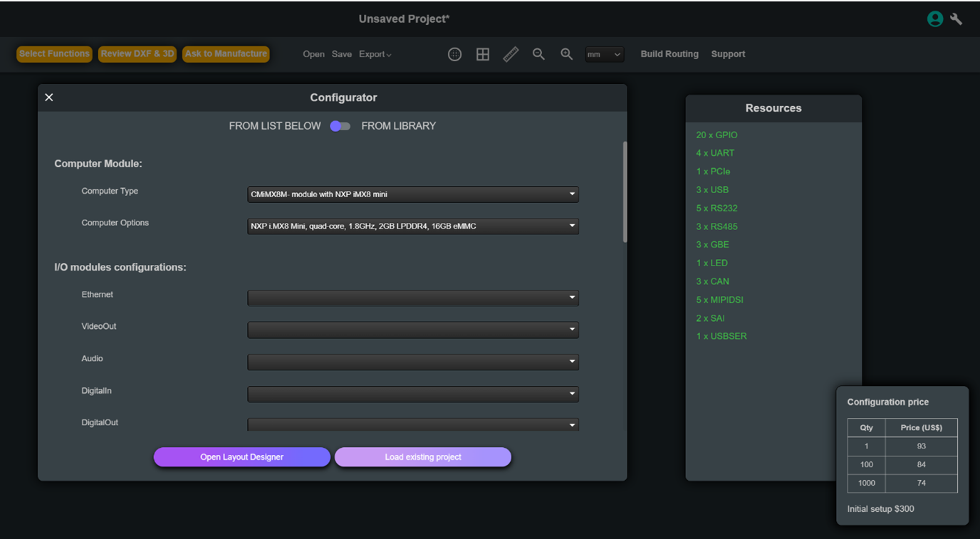This screenshot has width=980, height=539.
Task: Click the 'Resources' panel heading
Action: (x=773, y=108)
